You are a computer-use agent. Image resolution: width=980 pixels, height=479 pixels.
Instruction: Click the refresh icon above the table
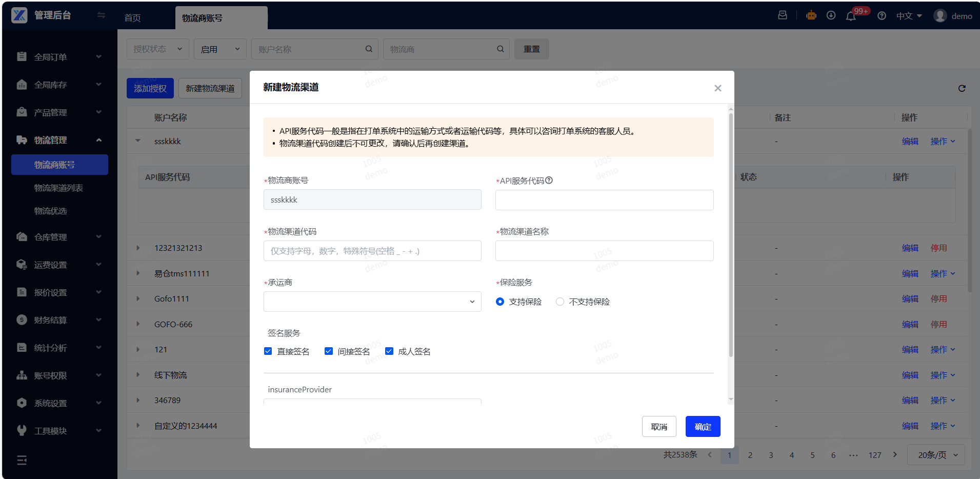962,88
